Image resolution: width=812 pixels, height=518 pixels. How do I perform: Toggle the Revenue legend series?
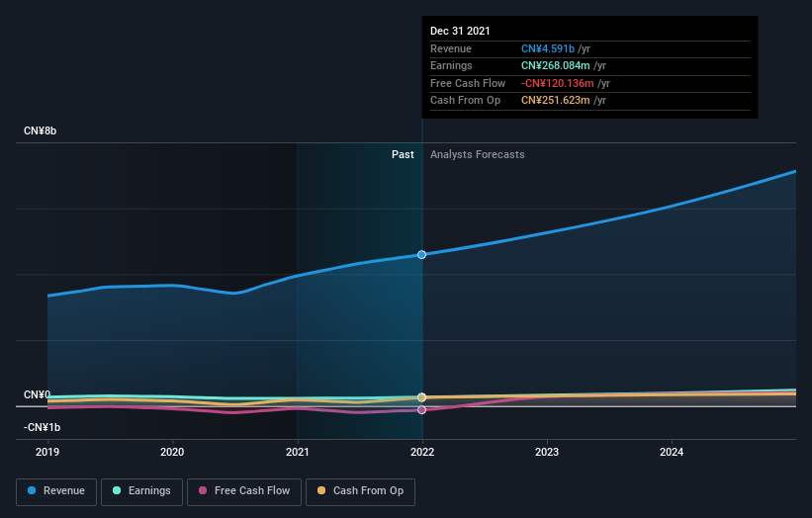pos(56,491)
